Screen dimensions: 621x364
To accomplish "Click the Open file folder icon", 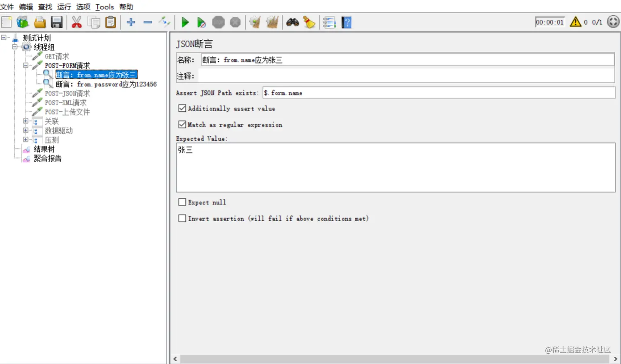I will click(40, 22).
